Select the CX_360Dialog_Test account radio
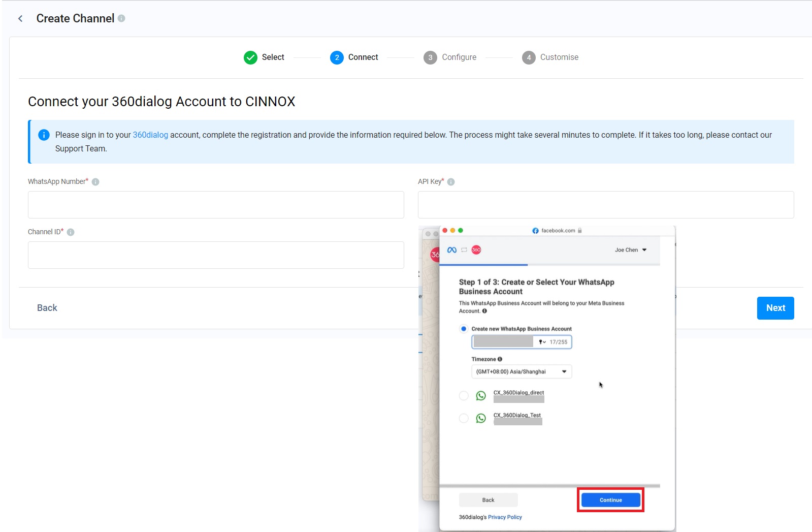The width and height of the screenshot is (812, 532). tap(464, 418)
